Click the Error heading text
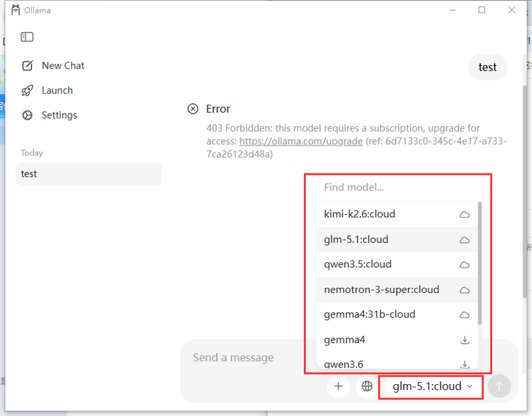Screen dimensions: 532x416 point(218,109)
